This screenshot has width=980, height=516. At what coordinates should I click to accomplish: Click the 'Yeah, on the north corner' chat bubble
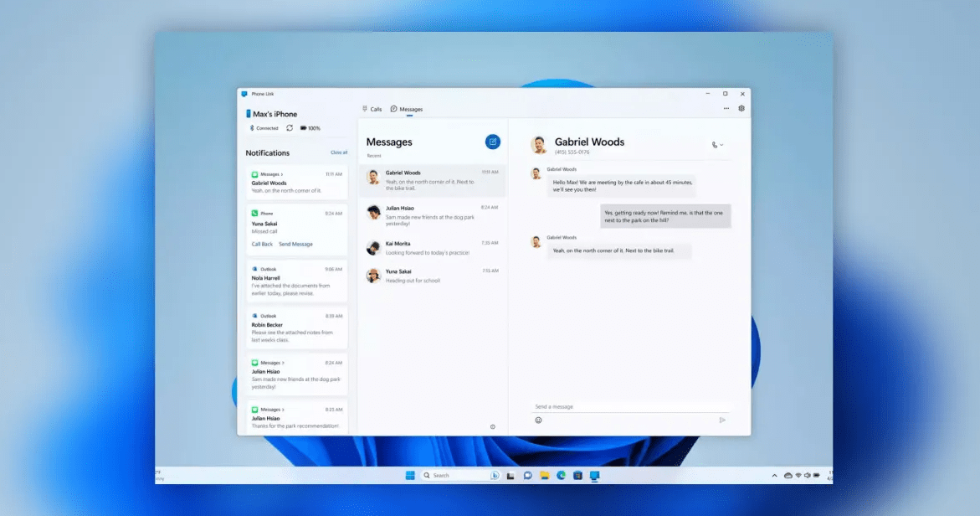(x=618, y=250)
